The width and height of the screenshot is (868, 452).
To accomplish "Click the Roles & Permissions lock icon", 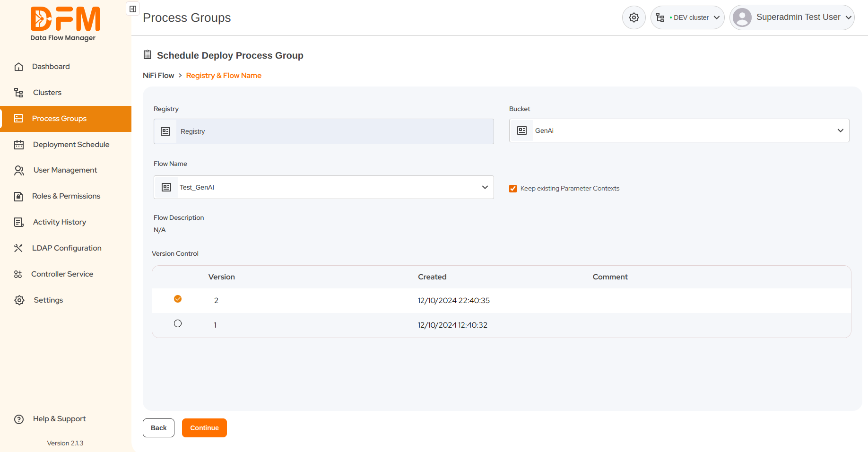I will 18,196.
